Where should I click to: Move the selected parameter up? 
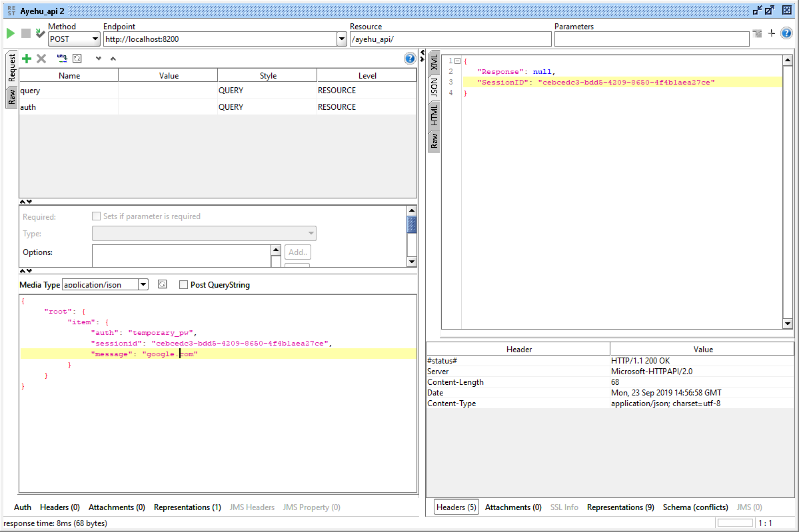click(x=113, y=59)
